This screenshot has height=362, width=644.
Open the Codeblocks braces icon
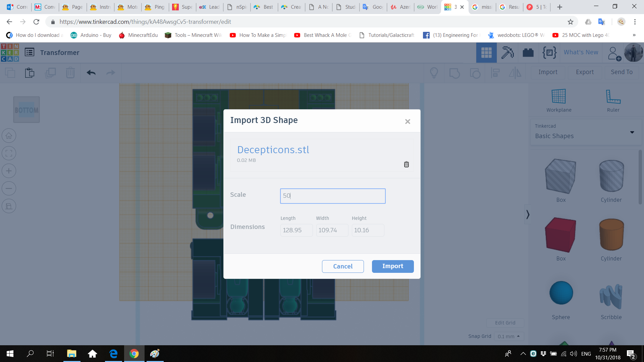(x=549, y=53)
